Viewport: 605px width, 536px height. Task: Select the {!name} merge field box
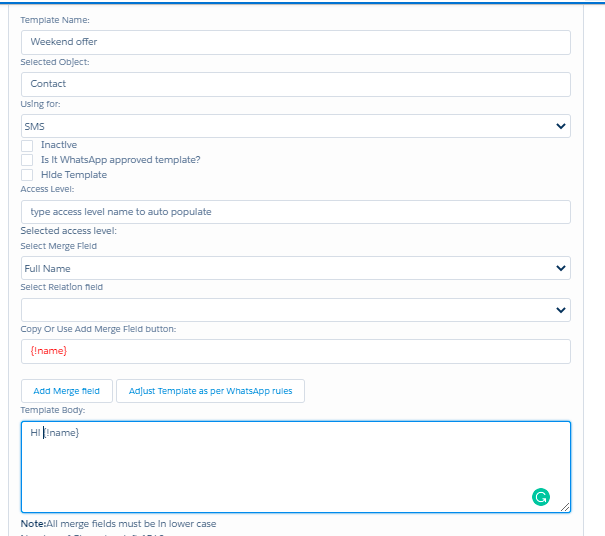tap(296, 351)
